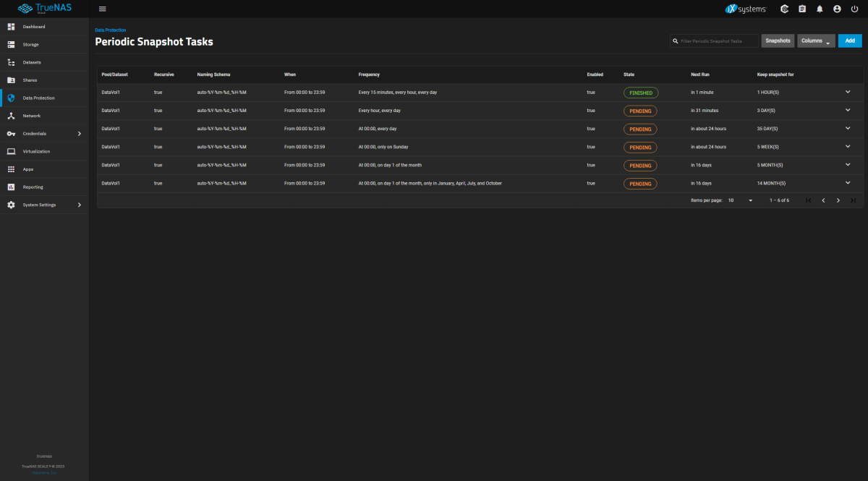Toggle the sidebar with the hamburger menu icon
The height and width of the screenshot is (481, 868).
pyautogui.click(x=102, y=9)
